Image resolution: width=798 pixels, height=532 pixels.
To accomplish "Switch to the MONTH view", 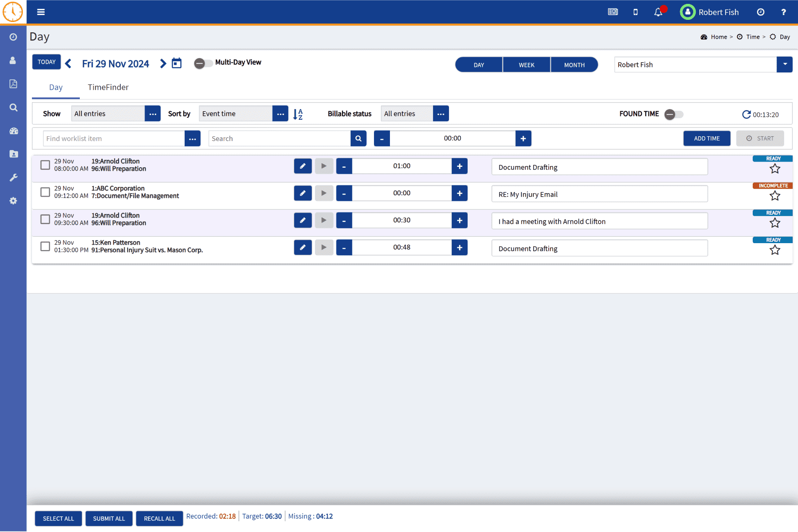I will coord(574,64).
